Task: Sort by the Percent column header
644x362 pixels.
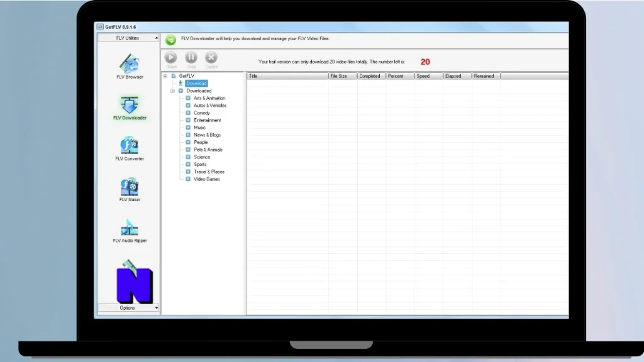Action: click(x=401, y=76)
